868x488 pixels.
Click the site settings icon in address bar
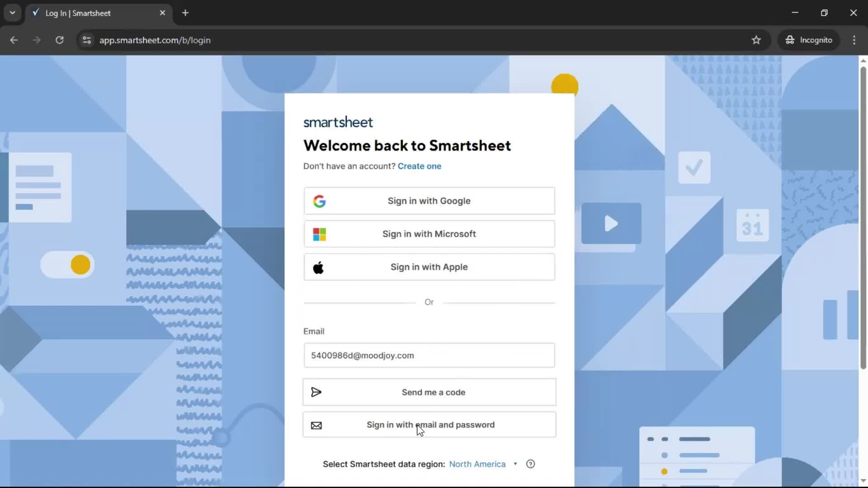[x=86, y=40]
